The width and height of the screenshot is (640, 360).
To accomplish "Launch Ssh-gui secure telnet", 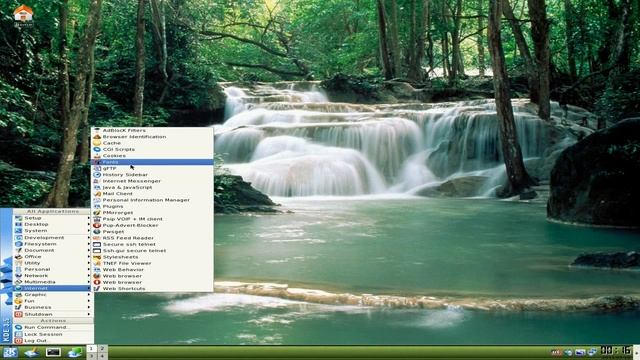I will (x=152, y=251).
